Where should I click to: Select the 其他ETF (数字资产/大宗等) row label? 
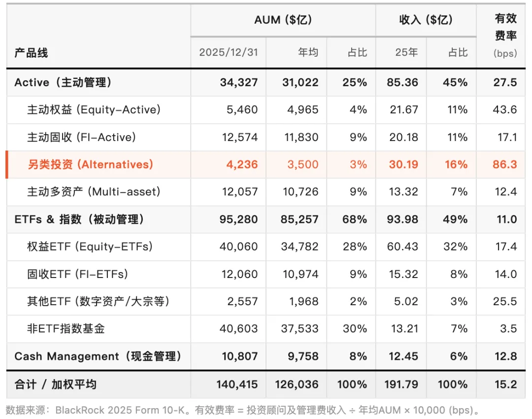(x=98, y=301)
